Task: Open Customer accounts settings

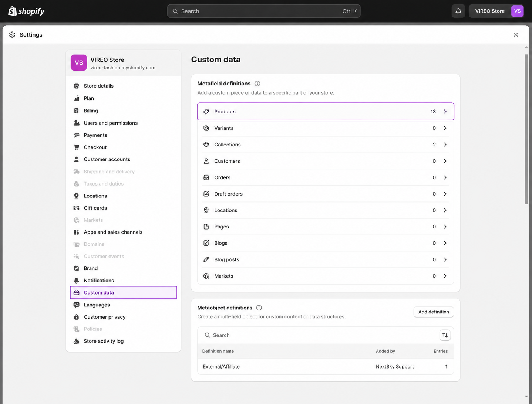Action: (x=123, y=159)
